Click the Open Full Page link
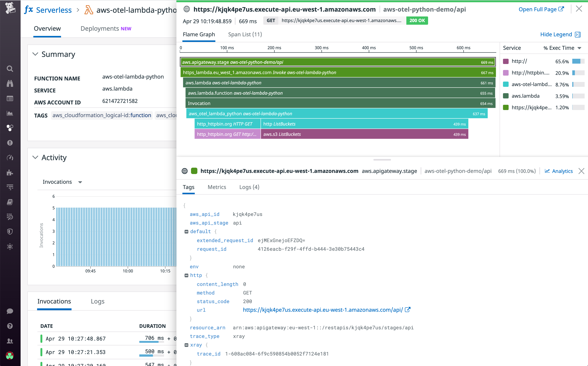 pos(541,9)
